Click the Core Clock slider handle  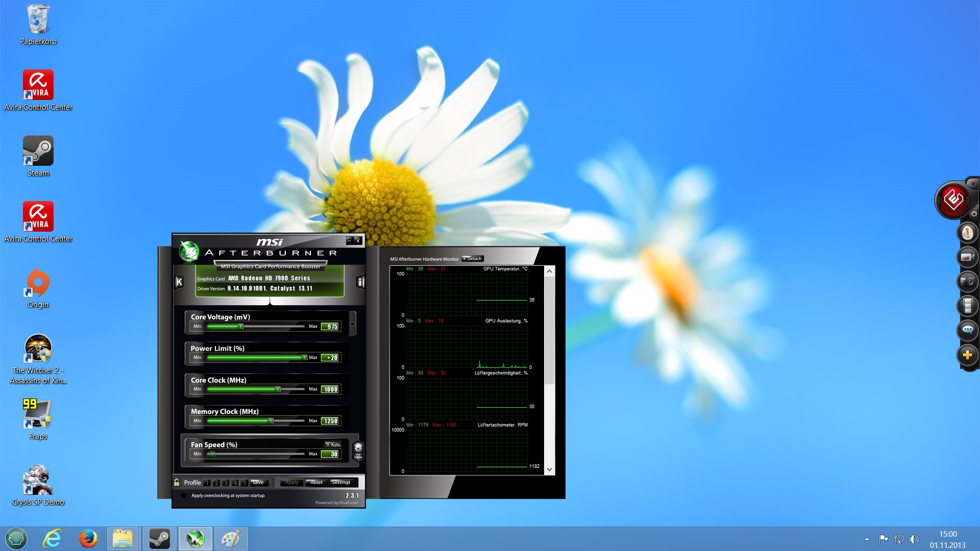[278, 389]
